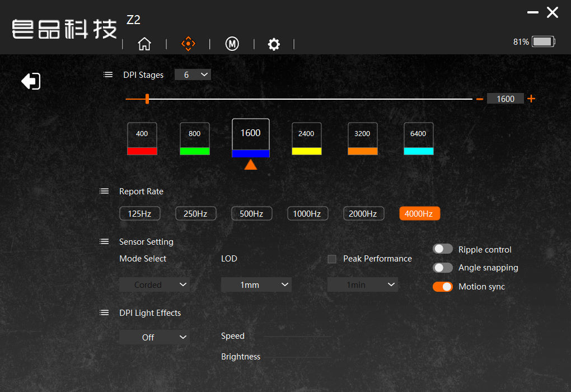Open the Macro (M) icon
571x392 pixels.
click(232, 44)
